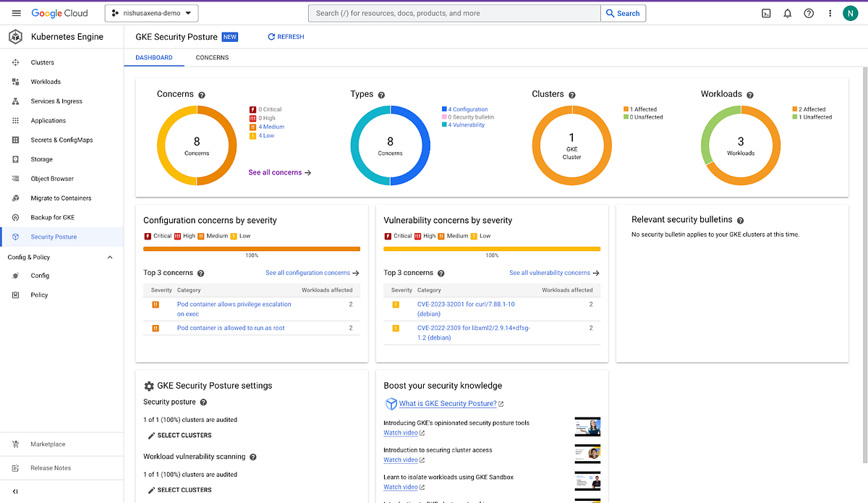The image size is (868, 503).
Task: Open the Object Browser
Action: point(52,178)
